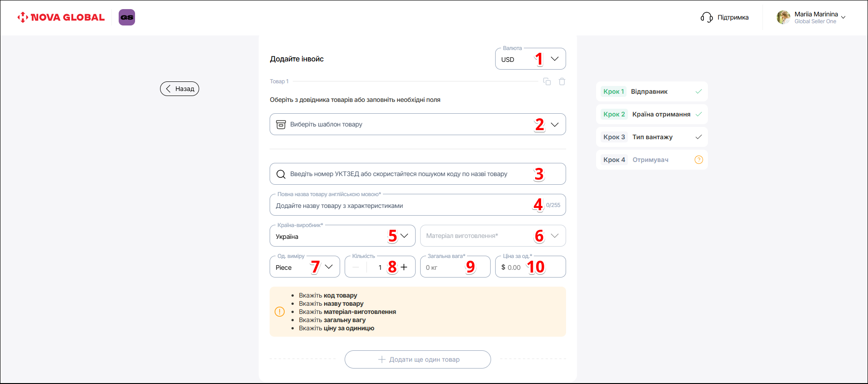Image resolution: width=868 pixels, height=384 pixels.
Task: Click the purple GS app icon
Action: point(127,17)
